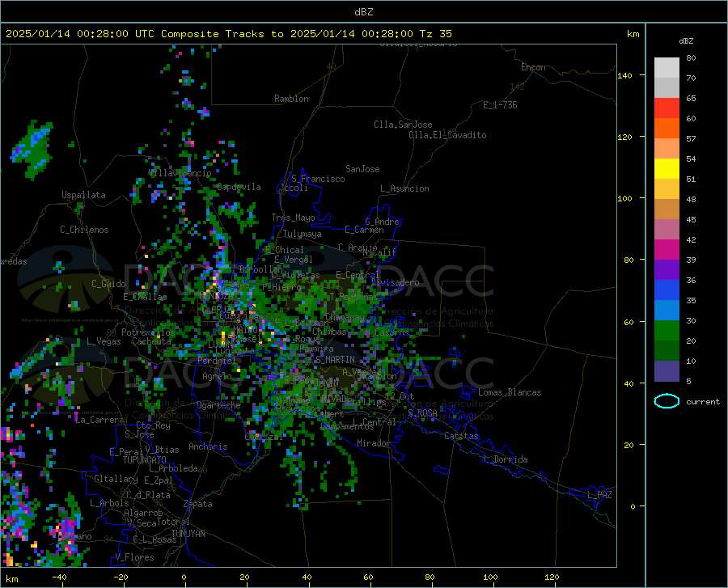Click the 'C_Chilenos' map label
This screenshot has height=588, width=728.
click(84, 230)
